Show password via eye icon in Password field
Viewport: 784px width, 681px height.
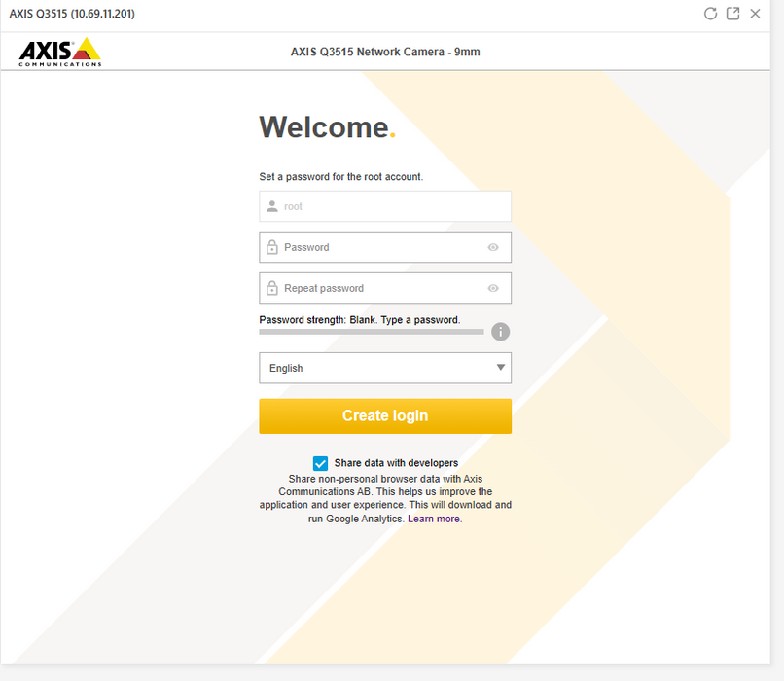coord(493,247)
